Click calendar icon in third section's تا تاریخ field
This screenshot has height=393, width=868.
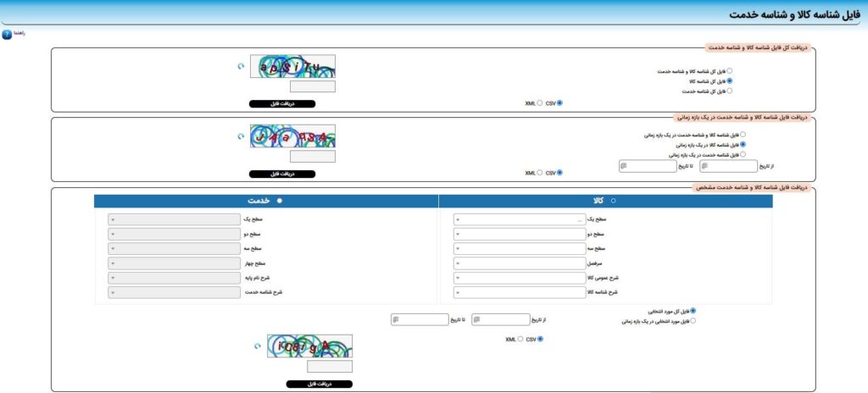tap(396, 319)
